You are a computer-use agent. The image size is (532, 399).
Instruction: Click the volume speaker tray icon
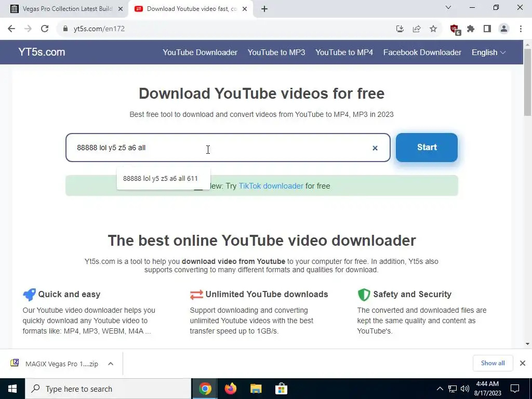coord(465,389)
